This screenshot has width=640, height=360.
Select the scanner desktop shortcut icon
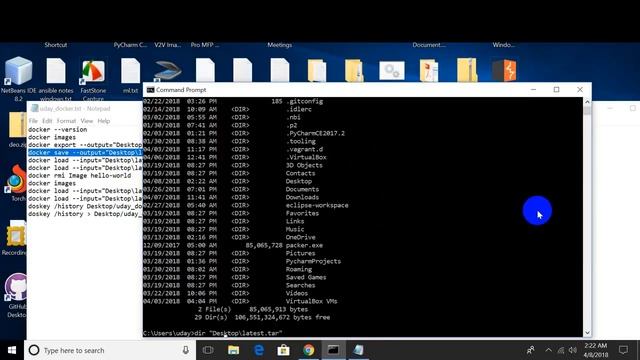(x=168, y=71)
